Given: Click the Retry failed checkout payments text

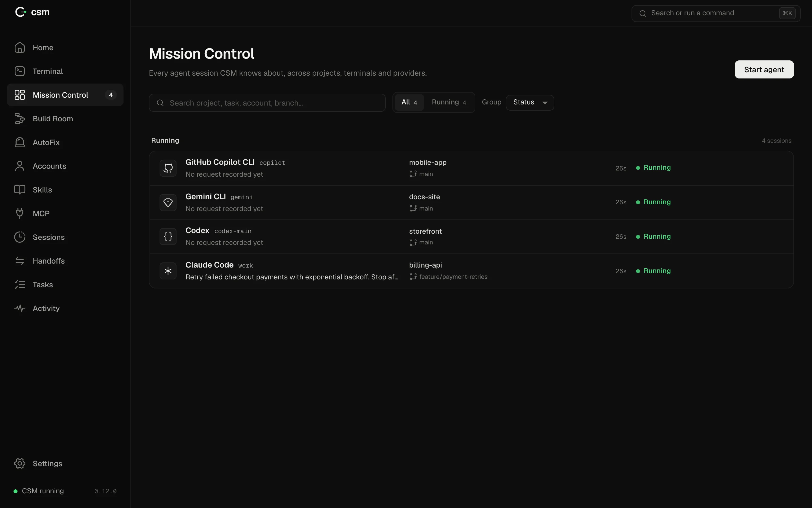Looking at the screenshot, I should pos(292,277).
